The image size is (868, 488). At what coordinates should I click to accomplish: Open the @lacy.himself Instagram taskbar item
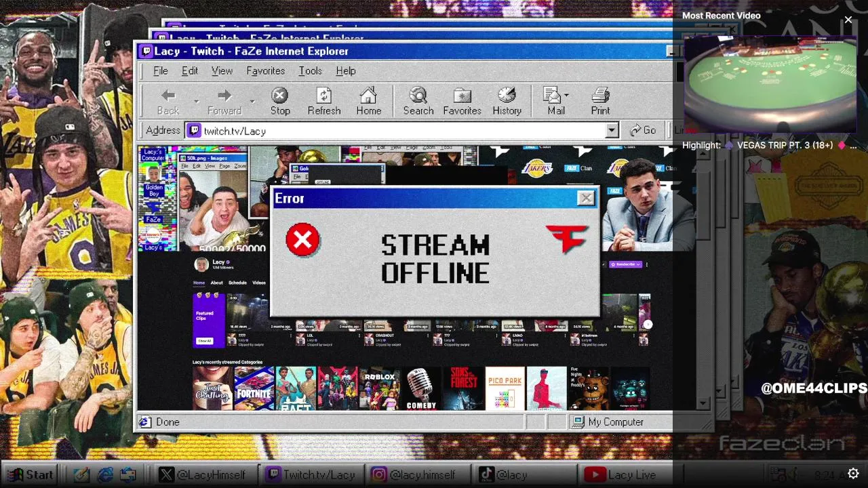tap(419, 474)
